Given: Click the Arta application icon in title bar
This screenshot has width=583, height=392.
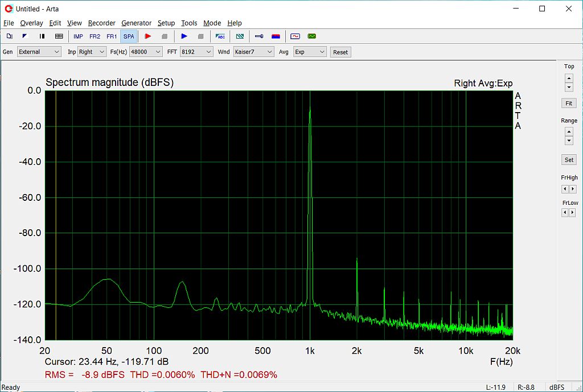Looking at the screenshot, I should pyautogui.click(x=9, y=9).
